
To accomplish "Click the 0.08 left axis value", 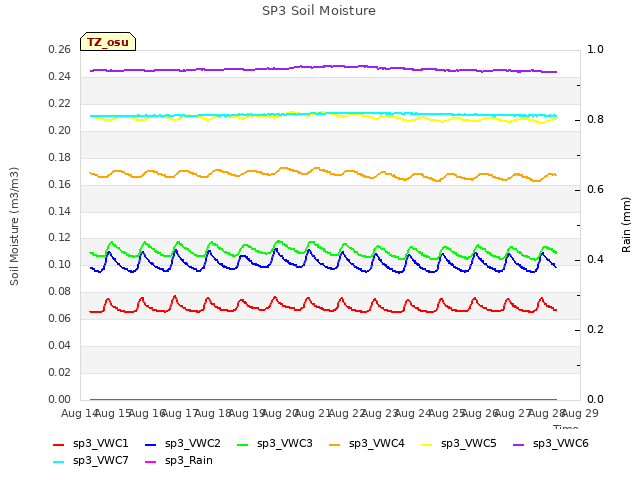I will (60, 291).
